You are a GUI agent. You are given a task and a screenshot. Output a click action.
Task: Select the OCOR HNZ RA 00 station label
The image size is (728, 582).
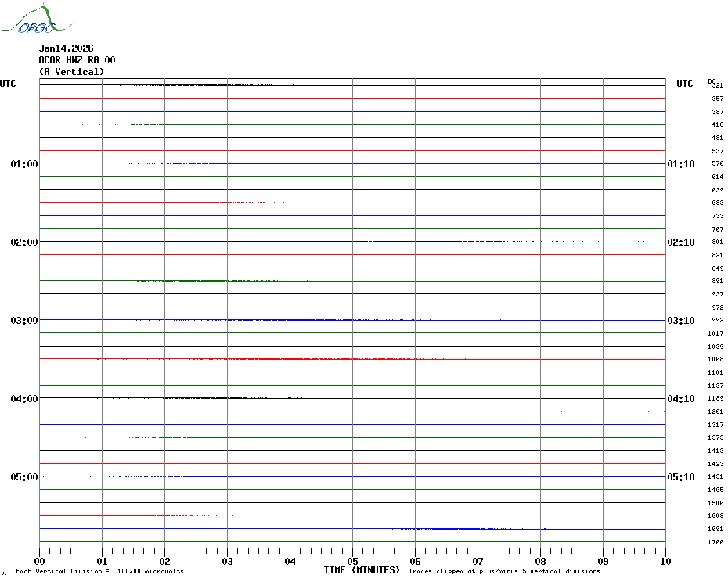tap(77, 60)
